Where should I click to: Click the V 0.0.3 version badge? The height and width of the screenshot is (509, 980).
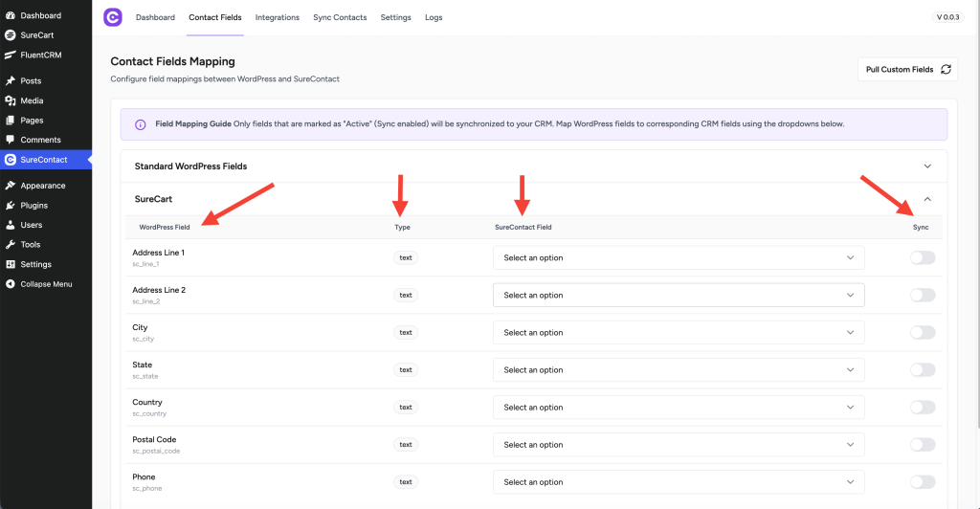point(947,17)
